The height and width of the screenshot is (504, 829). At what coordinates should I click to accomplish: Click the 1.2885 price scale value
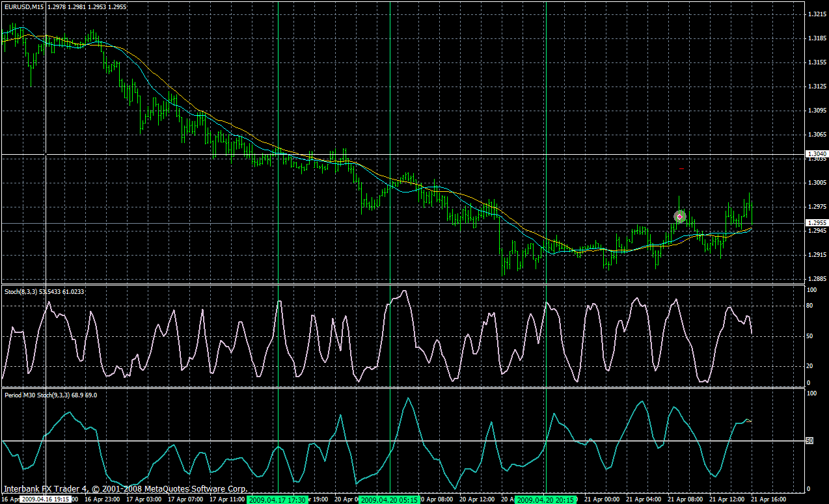[816, 279]
